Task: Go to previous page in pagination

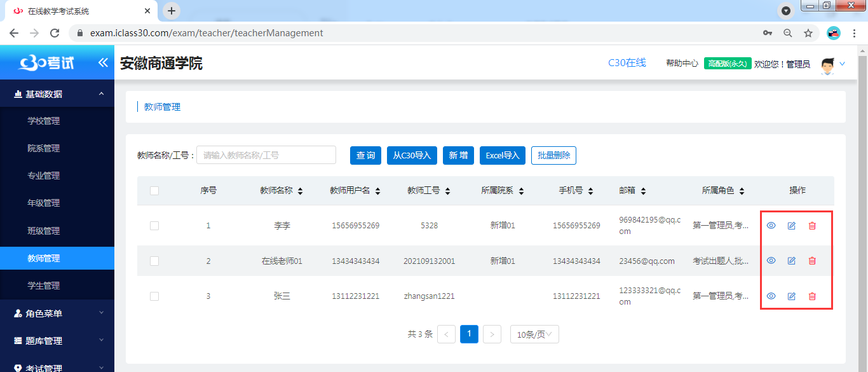Action: pos(446,334)
